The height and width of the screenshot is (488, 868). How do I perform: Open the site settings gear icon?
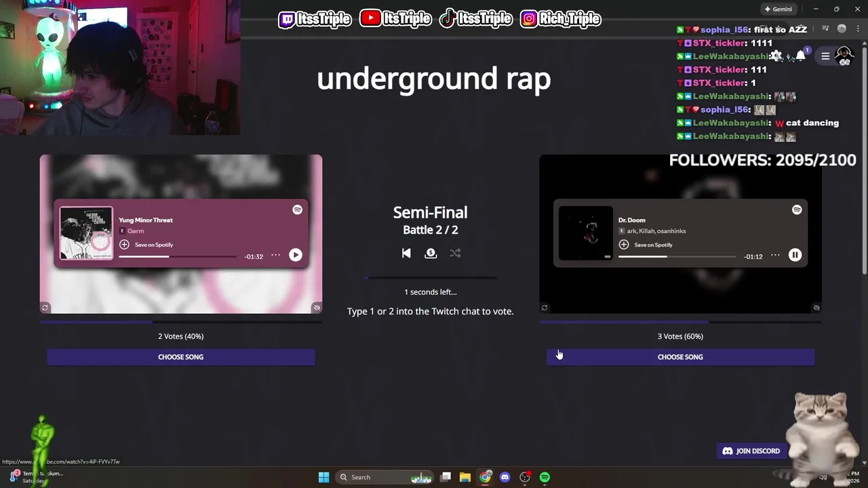pyautogui.click(x=776, y=56)
